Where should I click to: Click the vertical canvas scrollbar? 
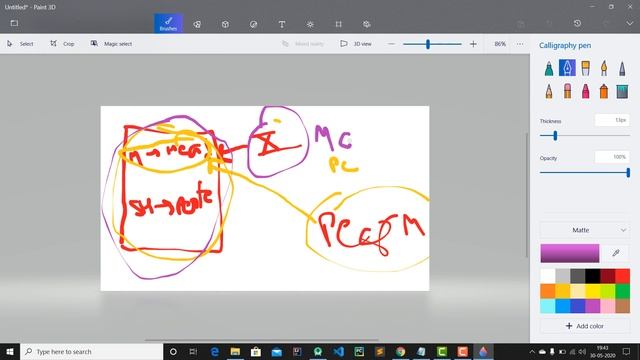[x=527, y=195]
